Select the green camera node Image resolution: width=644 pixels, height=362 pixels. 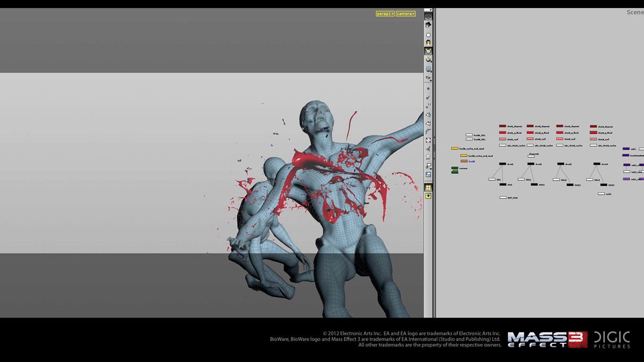click(455, 168)
